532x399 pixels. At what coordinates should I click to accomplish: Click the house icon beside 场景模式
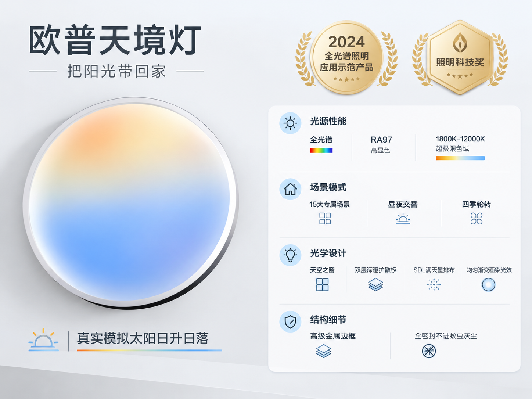click(290, 189)
